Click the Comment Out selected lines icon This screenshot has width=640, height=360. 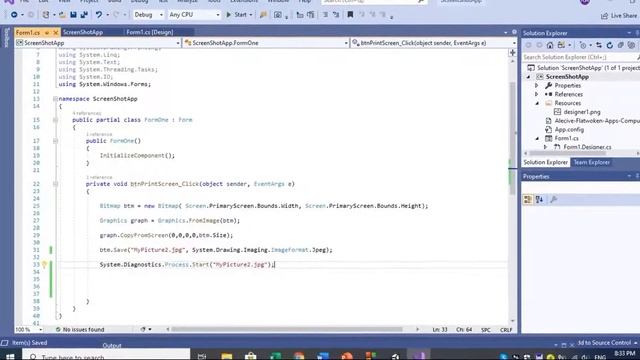click(325, 15)
